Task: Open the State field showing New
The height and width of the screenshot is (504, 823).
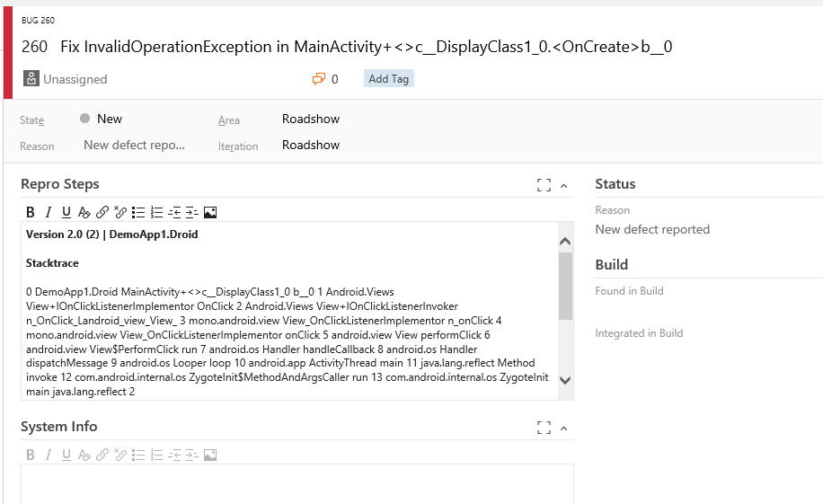Action: click(x=110, y=119)
